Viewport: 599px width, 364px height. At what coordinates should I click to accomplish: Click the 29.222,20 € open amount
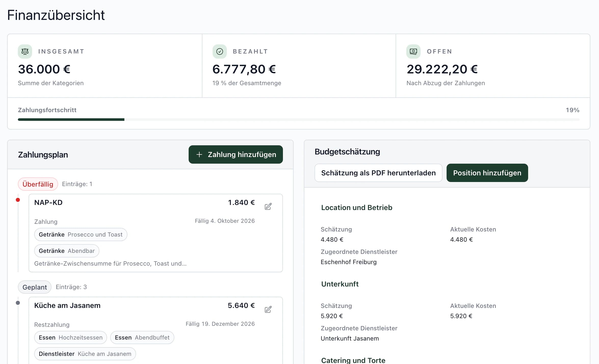tap(442, 69)
